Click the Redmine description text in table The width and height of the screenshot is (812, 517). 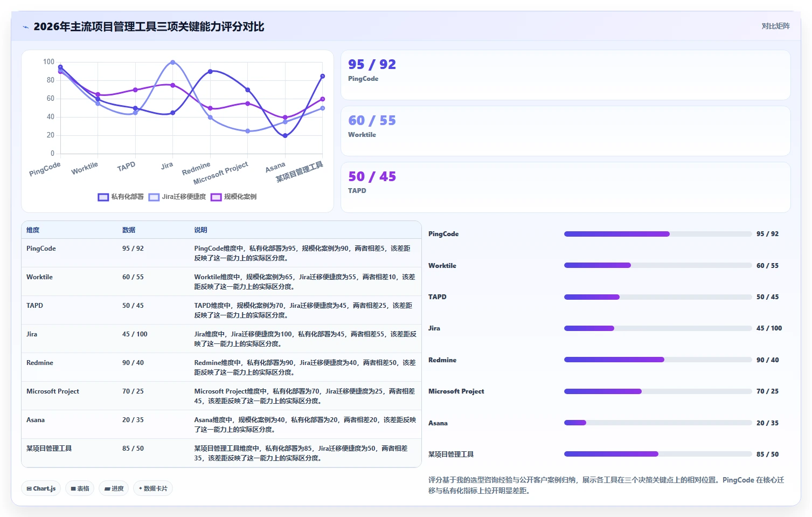pyautogui.click(x=305, y=368)
